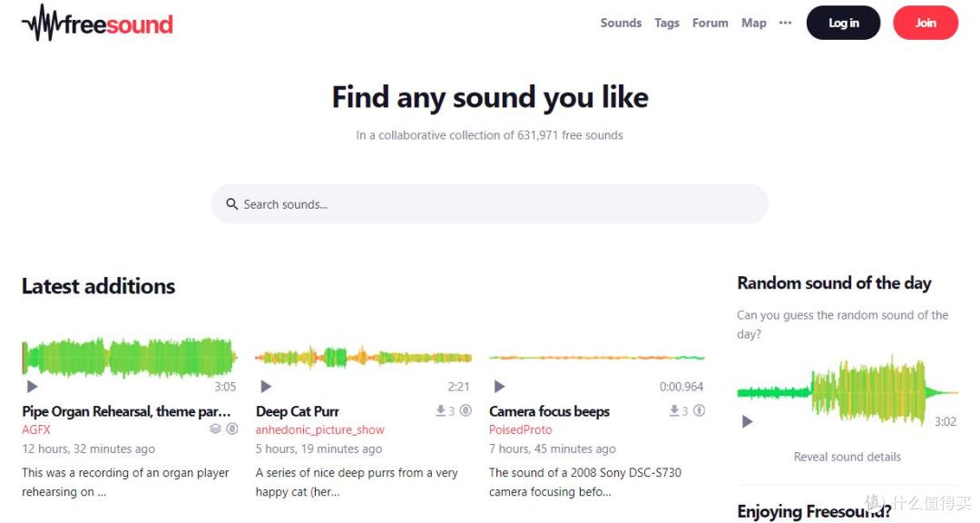Open the Tags menu item
The width and height of the screenshot is (980, 523).
pyautogui.click(x=667, y=23)
